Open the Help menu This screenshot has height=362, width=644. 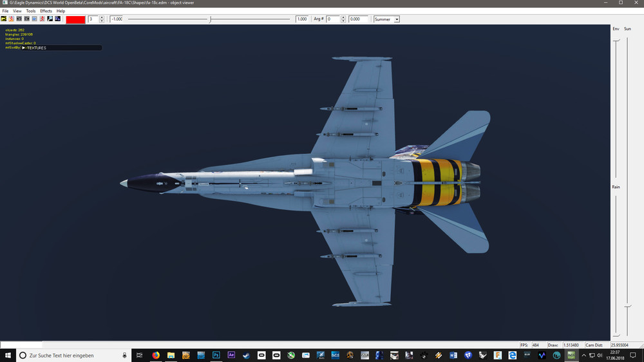coord(61,11)
